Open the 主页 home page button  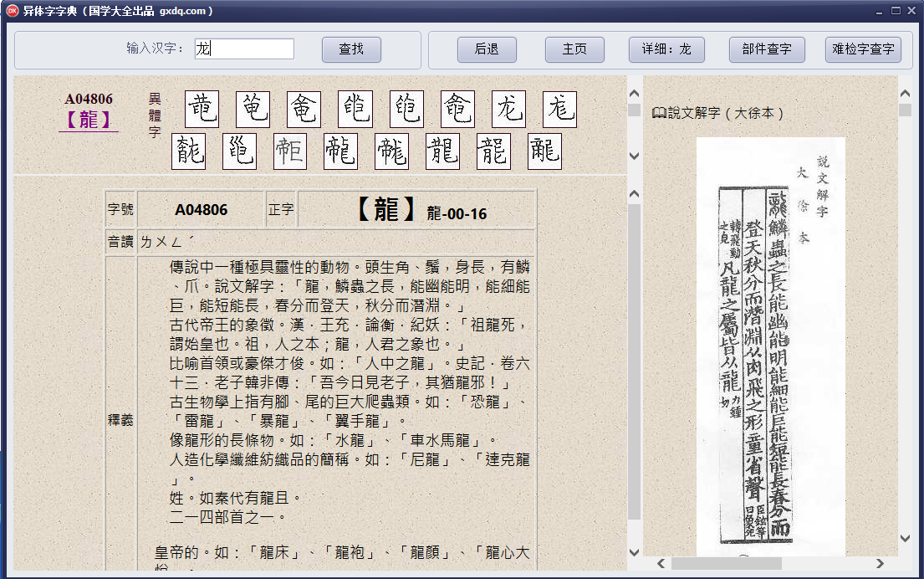574,49
